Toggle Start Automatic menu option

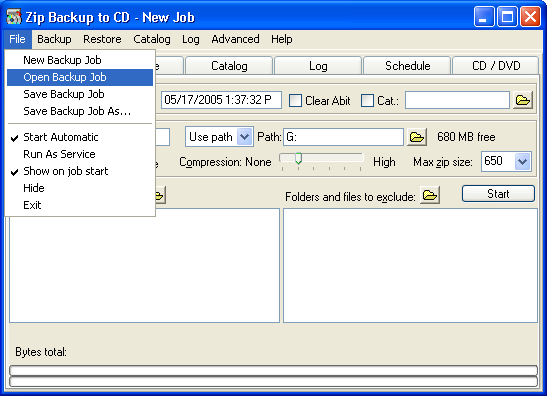pos(80,137)
